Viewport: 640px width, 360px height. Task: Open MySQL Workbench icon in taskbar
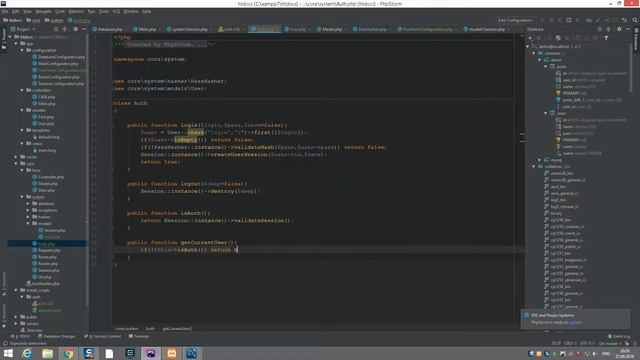point(192,353)
